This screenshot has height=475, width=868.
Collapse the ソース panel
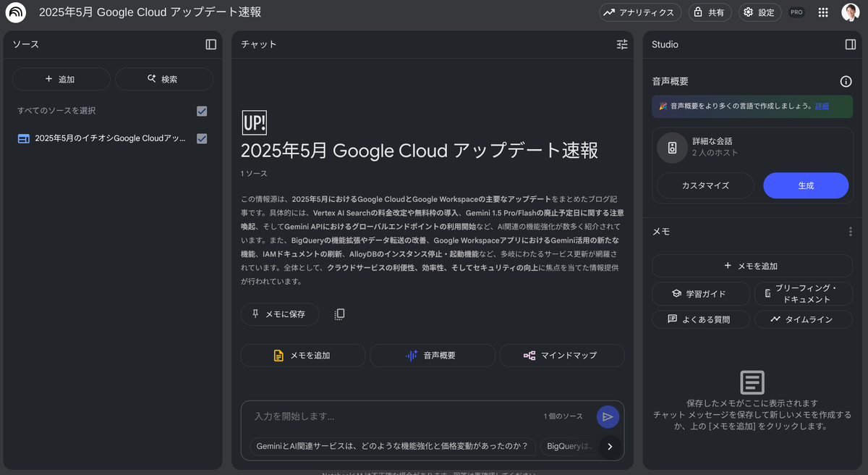tap(211, 44)
